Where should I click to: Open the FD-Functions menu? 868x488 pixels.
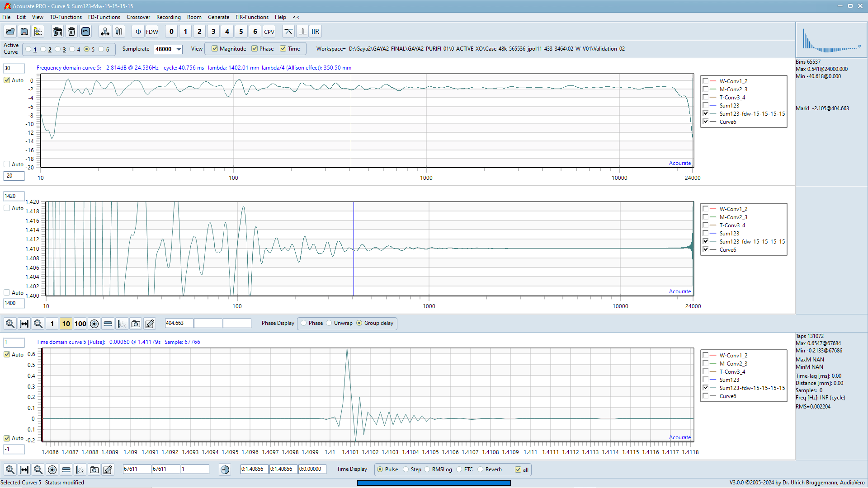pyautogui.click(x=104, y=17)
